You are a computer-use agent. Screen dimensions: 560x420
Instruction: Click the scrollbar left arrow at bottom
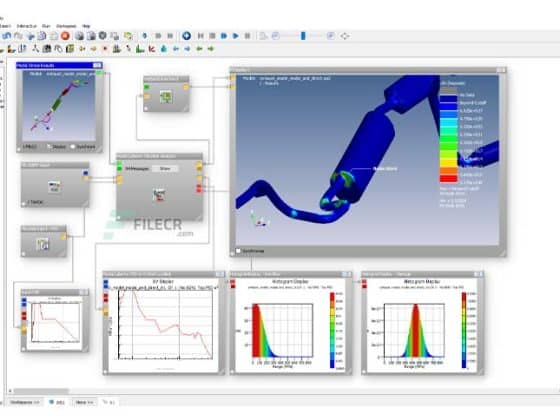coord(10,391)
